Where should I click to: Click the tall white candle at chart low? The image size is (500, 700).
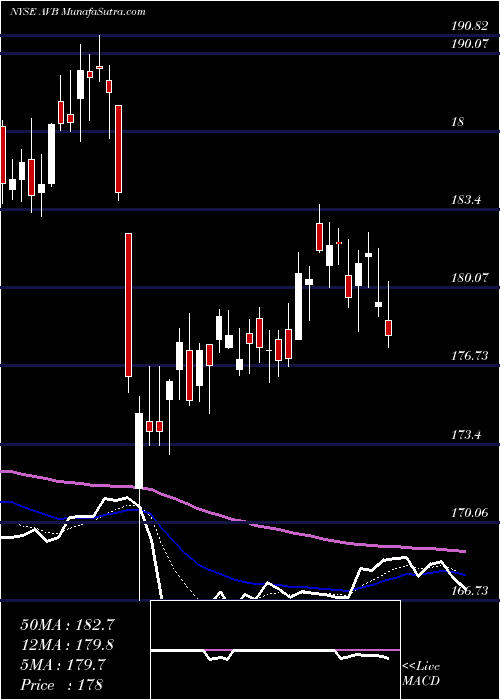pos(139,451)
